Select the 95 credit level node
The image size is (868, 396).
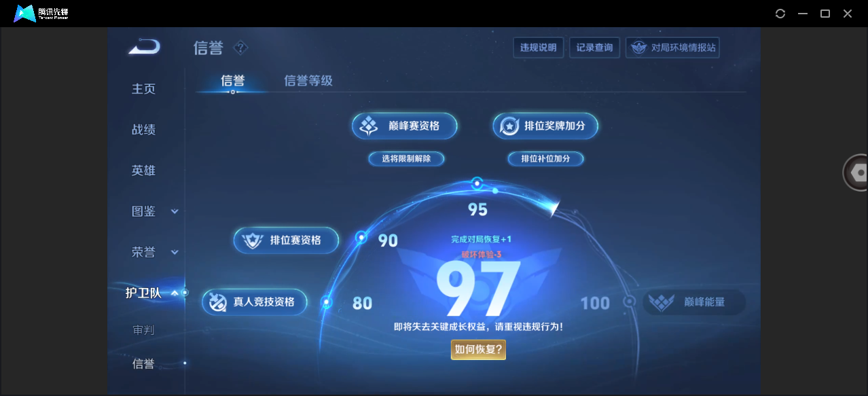[x=477, y=183]
